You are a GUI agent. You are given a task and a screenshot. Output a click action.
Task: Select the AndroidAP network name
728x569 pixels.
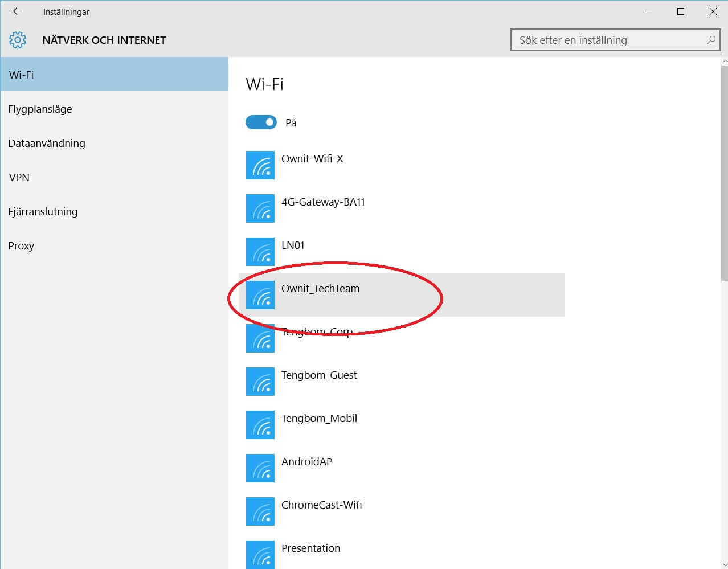[306, 461]
